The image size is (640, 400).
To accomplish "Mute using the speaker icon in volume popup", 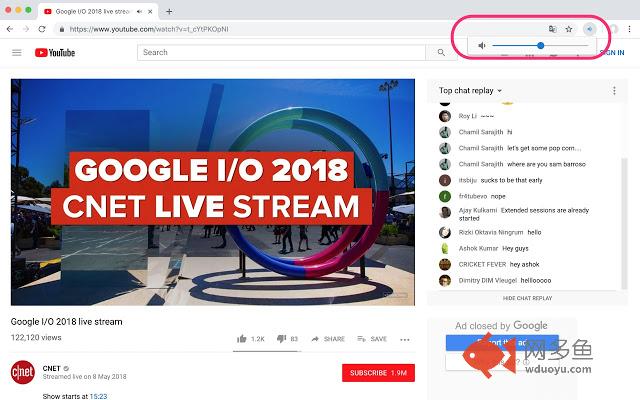I will 482,45.
